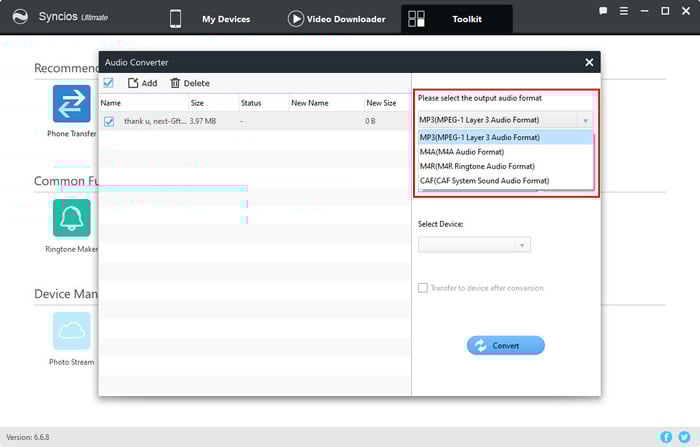The image size is (700, 447).
Task: Toggle the select-all checkbox in toolbar
Action: pos(108,83)
